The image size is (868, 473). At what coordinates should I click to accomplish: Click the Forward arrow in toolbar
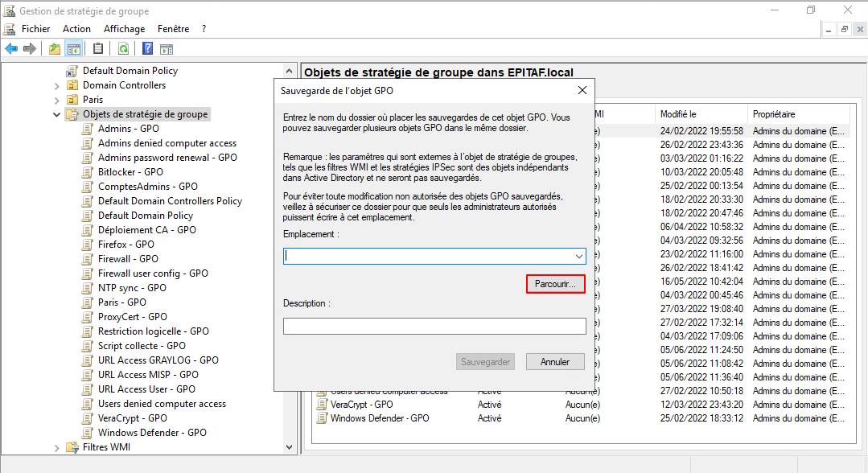tap(30, 49)
